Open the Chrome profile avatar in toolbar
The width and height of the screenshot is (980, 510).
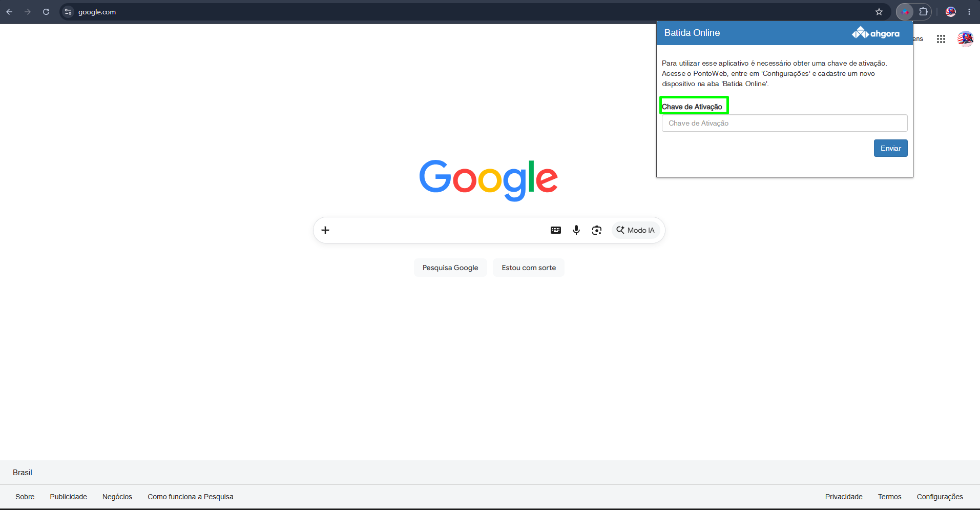[951, 12]
